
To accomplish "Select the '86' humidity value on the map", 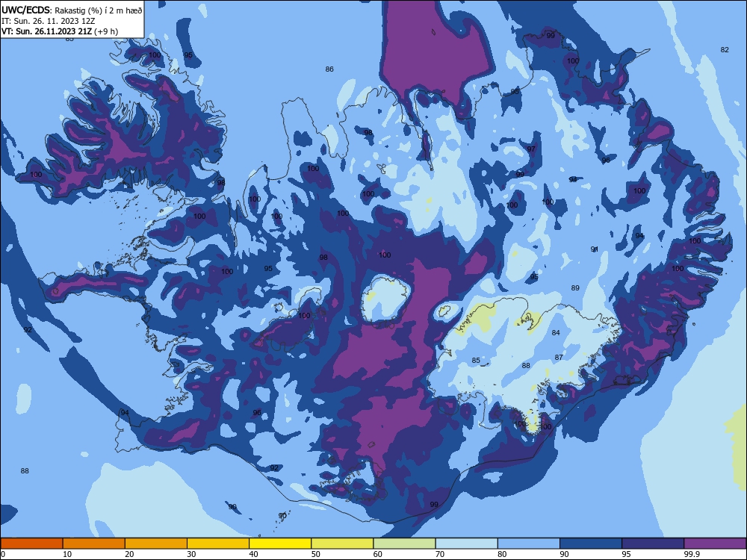I will pos(329,69).
